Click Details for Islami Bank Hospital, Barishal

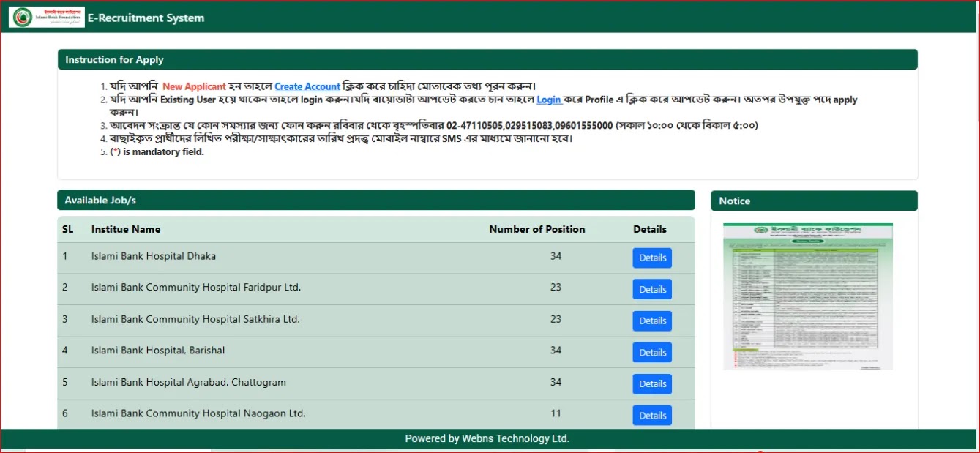coord(652,352)
